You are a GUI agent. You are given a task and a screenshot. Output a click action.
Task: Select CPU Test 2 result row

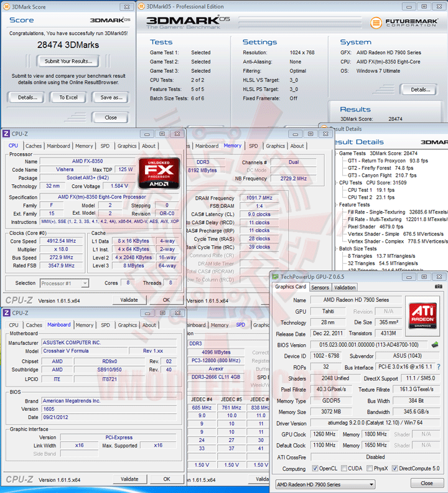click(371, 197)
